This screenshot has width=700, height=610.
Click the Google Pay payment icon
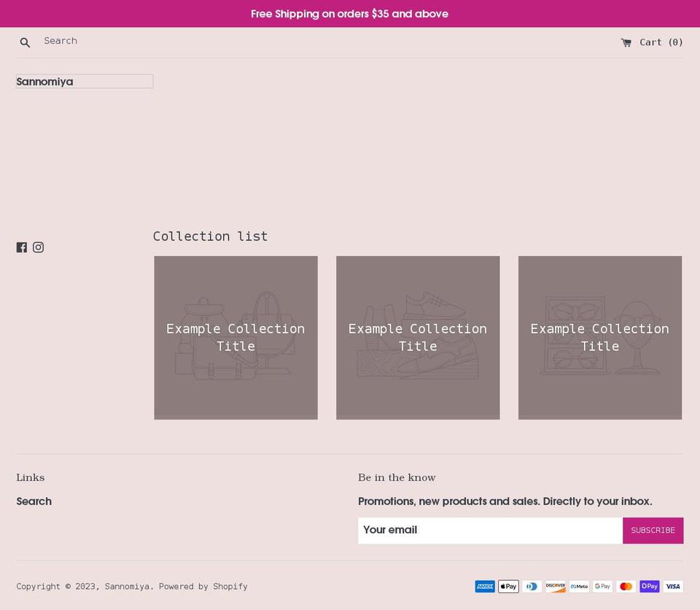tap(602, 586)
